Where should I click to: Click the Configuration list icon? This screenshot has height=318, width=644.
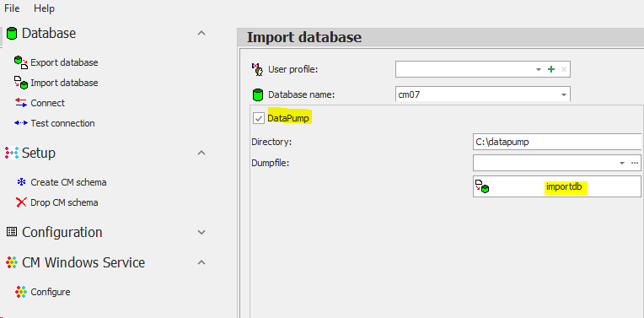coord(12,232)
